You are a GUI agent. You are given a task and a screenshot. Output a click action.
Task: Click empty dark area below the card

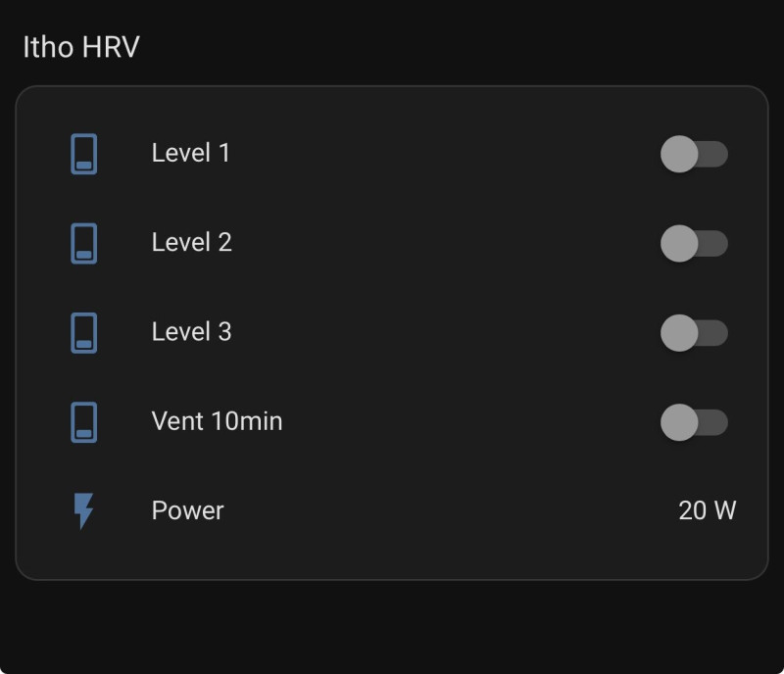pos(392,627)
